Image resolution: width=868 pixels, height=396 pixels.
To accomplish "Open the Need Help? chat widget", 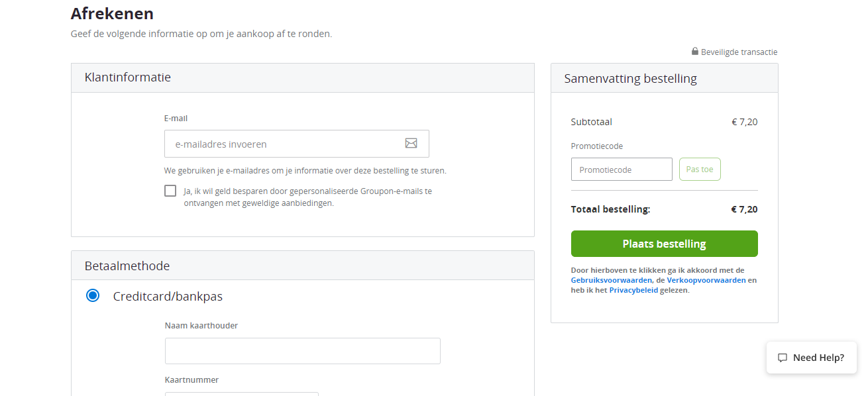I will click(x=812, y=358).
